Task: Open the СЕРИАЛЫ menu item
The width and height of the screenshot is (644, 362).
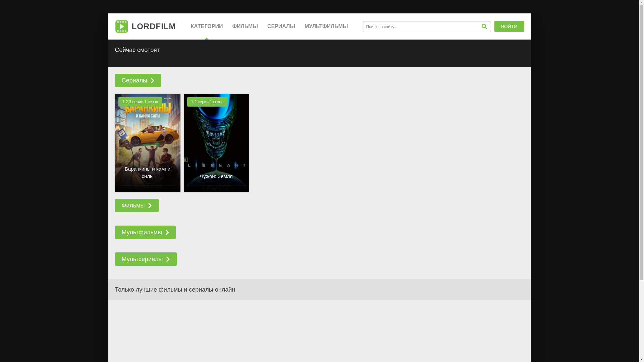Action: (x=281, y=26)
